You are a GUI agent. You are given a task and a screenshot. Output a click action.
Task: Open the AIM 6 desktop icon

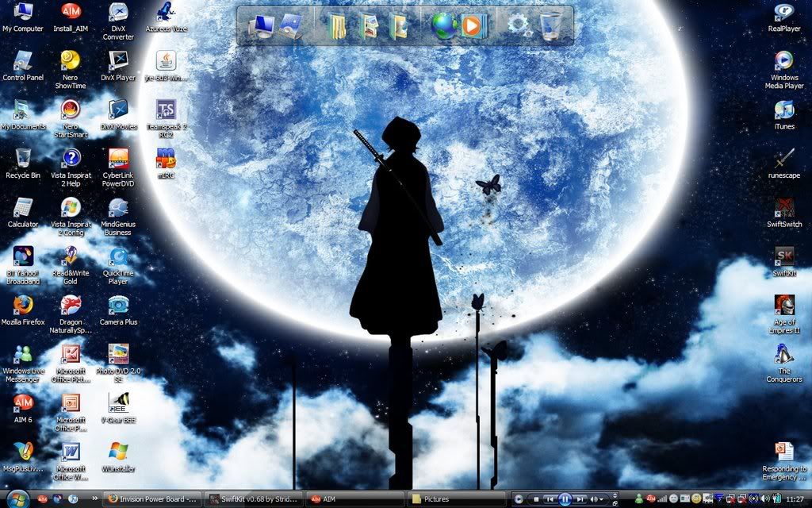(x=23, y=409)
